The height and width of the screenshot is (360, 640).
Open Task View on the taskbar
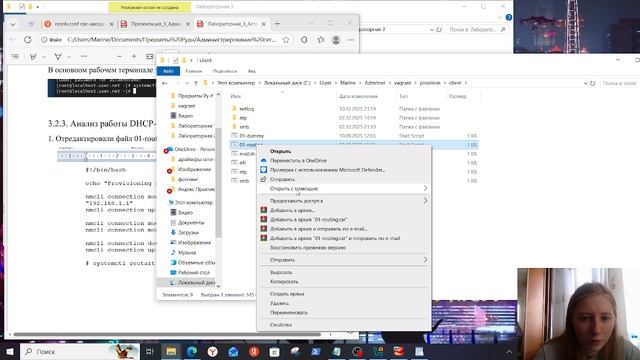149,351
